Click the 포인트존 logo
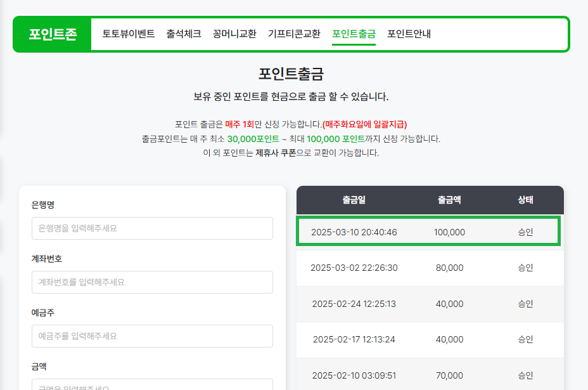The image size is (588, 390). (53, 34)
